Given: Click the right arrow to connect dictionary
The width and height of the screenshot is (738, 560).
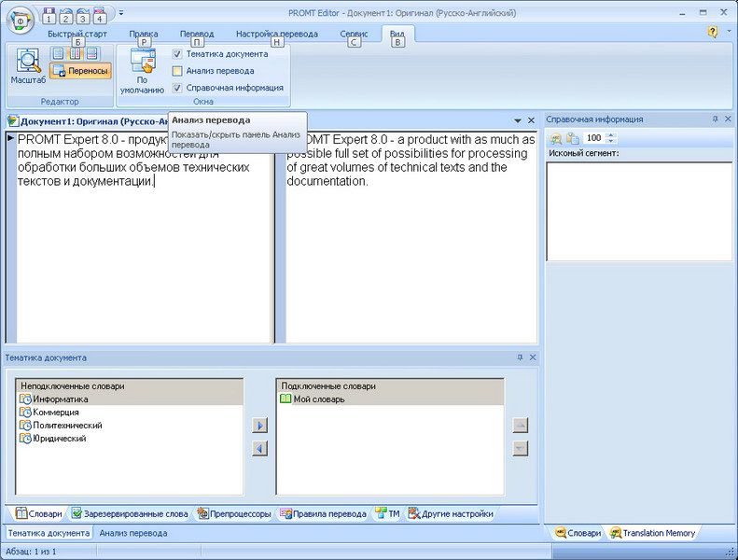Looking at the screenshot, I should pyautogui.click(x=260, y=426).
